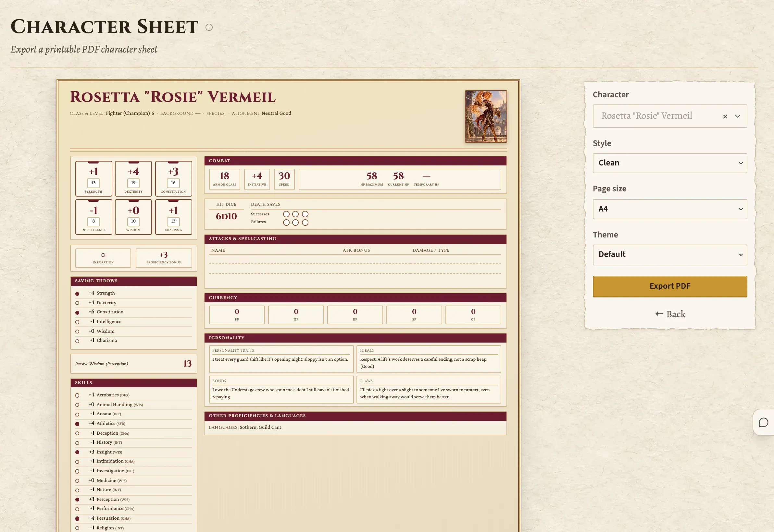Click the Ideals text box
Viewport: 774px width, 532px height.
(429, 359)
